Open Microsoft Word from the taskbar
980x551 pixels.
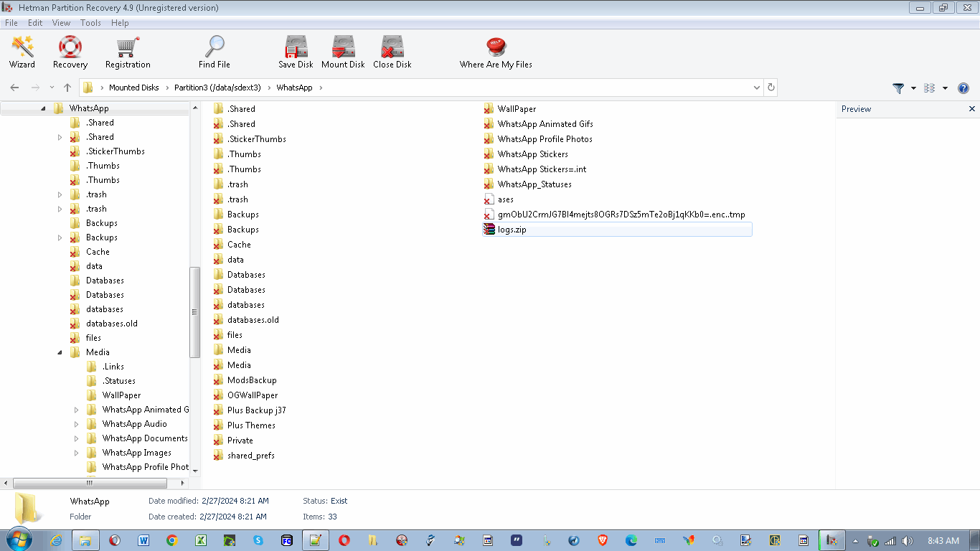[x=143, y=540]
